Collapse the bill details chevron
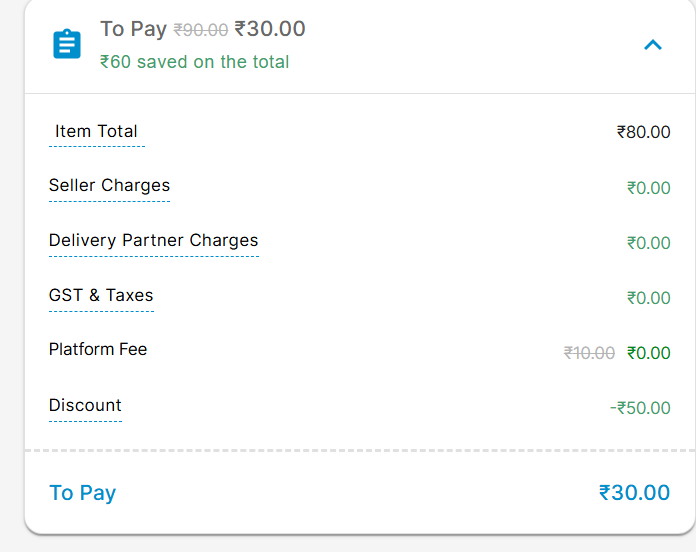This screenshot has height=553, width=696. point(653,45)
